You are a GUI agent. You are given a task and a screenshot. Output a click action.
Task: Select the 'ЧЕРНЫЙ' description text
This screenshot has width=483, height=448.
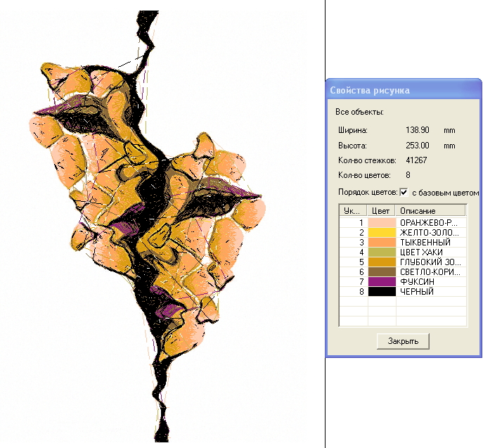point(416,291)
